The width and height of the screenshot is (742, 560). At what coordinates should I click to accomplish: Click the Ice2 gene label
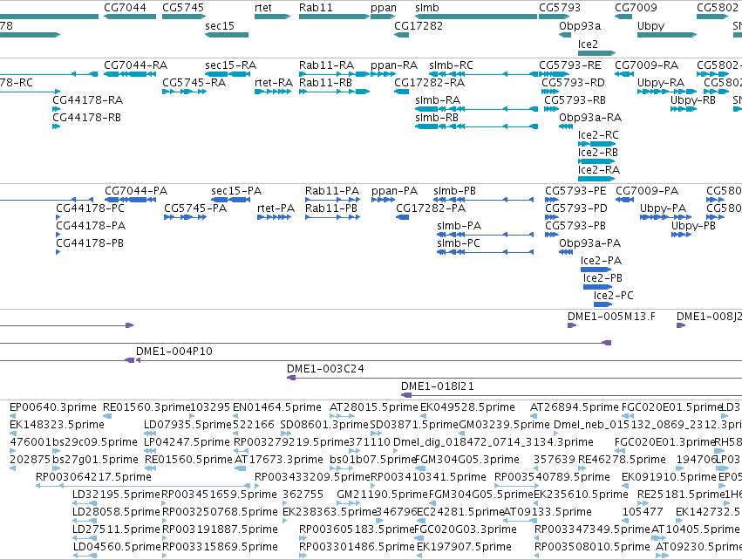(x=588, y=44)
